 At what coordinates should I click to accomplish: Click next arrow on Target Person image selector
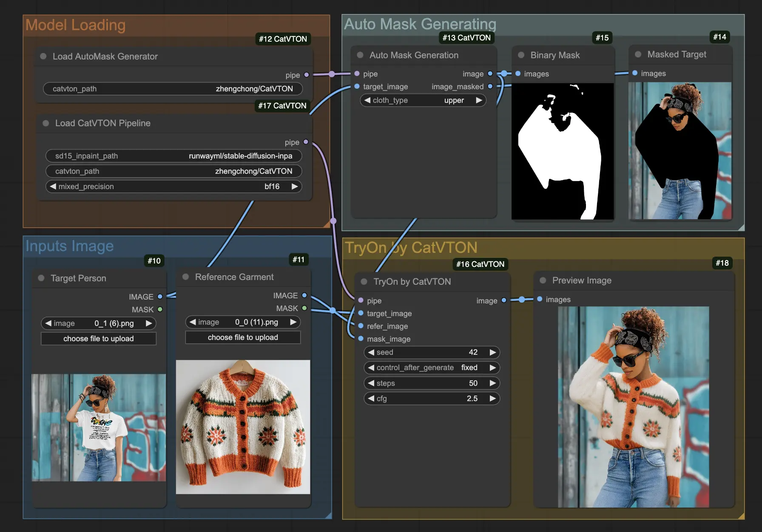[x=149, y=323]
